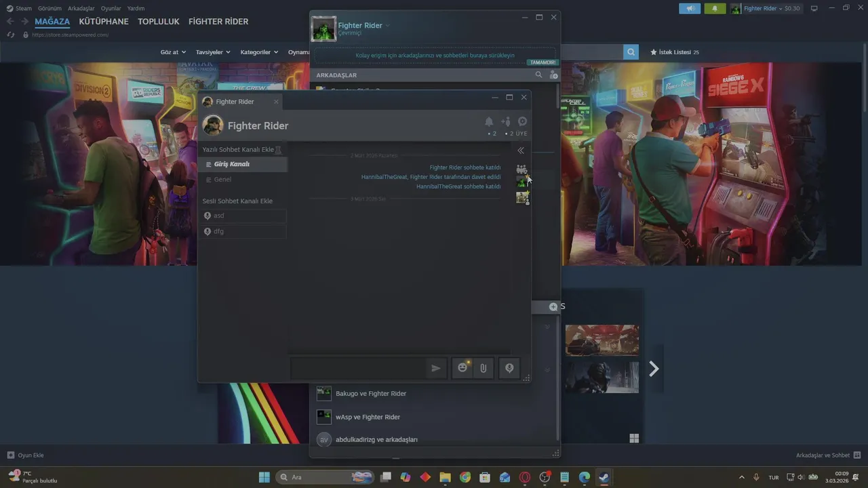Image resolution: width=868 pixels, height=488 pixels.
Task: Open the Yardım menu
Action: coord(136,8)
